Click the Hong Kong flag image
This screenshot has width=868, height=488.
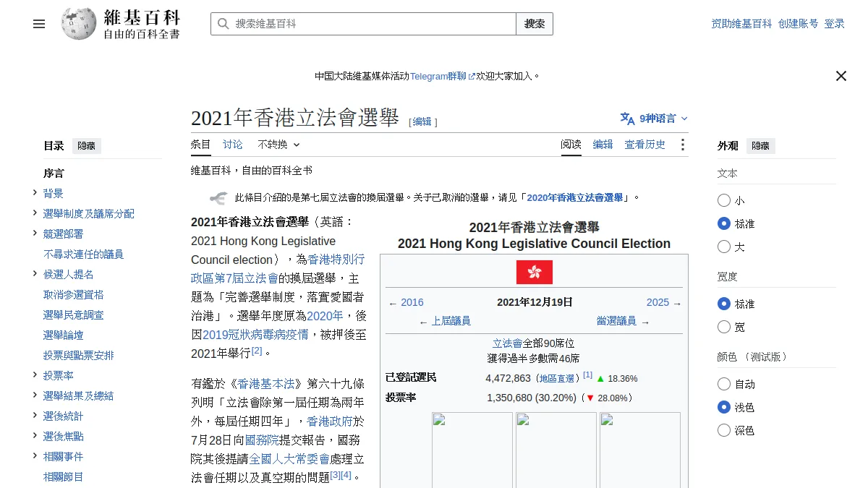535,272
